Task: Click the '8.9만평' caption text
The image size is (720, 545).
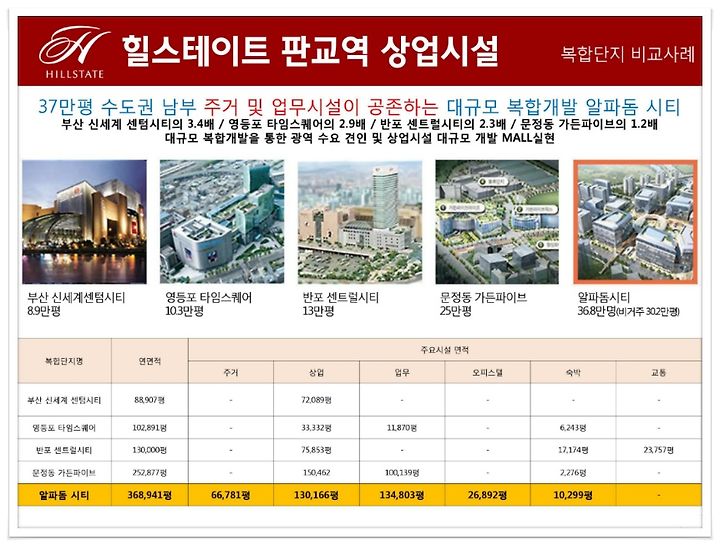Action: pos(44,311)
